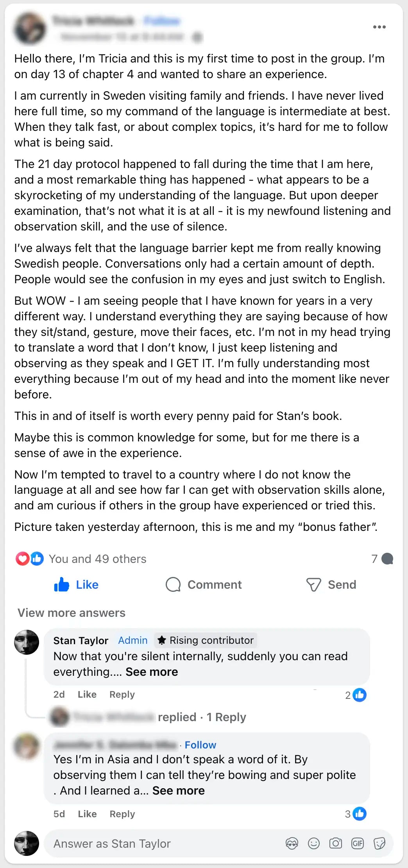The image size is (408, 868).
Task: Click the camera icon to attach a photo
Action: pyautogui.click(x=336, y=843)
